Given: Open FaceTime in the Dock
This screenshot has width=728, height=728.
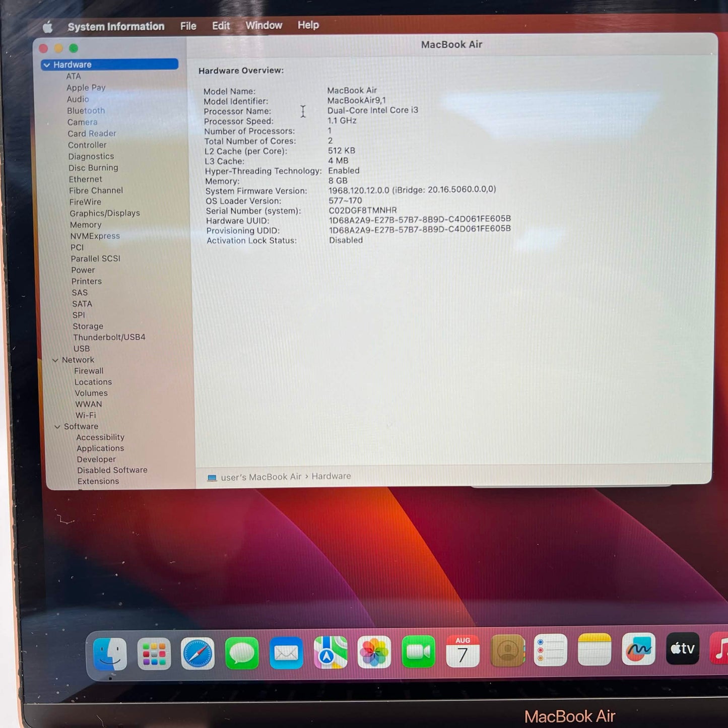Looking at the screenshot, I should click(418, 652).
